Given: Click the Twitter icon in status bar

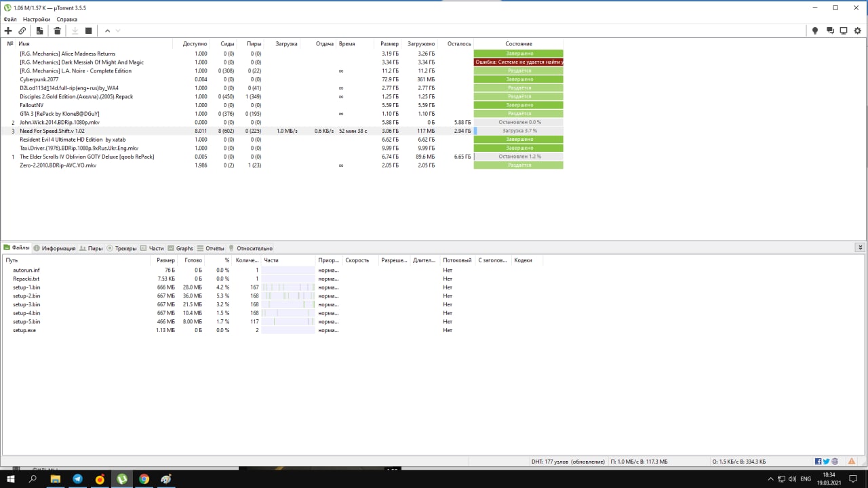Looking at the screenshot, I should tap(827, 462).
